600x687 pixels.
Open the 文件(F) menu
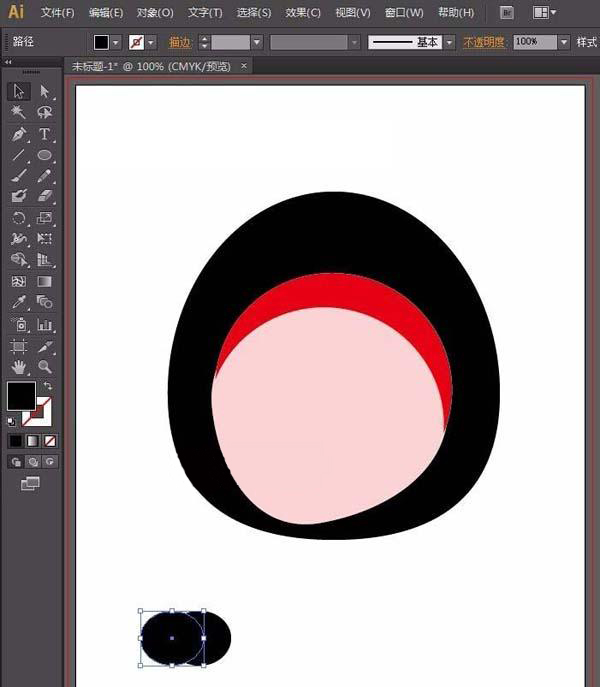57,13
